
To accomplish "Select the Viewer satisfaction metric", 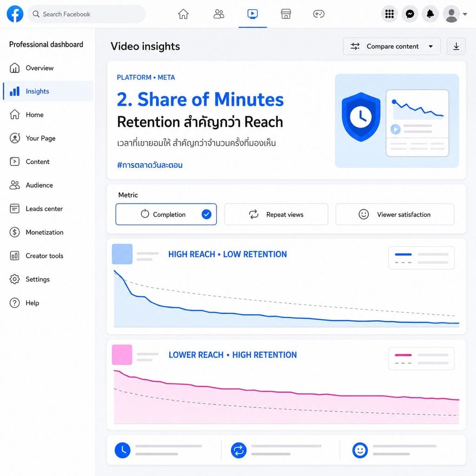I will pyautogui.click(x=395, y=214).
